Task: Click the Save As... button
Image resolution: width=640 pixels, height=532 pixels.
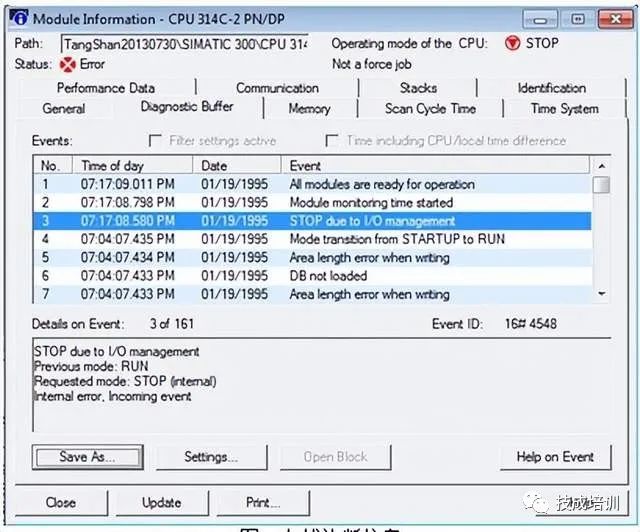Action: point(87,457)
